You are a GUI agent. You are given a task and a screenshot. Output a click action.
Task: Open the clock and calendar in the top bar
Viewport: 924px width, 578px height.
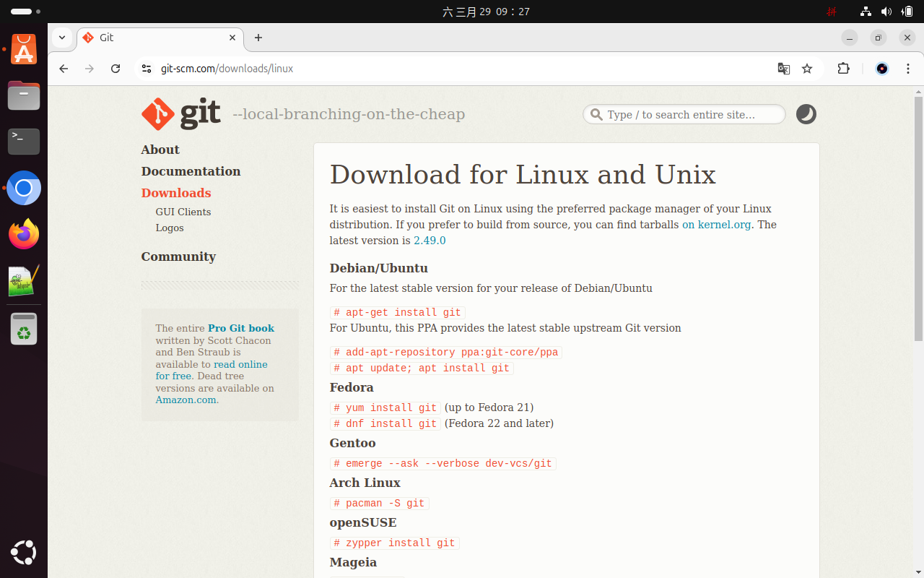[x=487, y=12]
